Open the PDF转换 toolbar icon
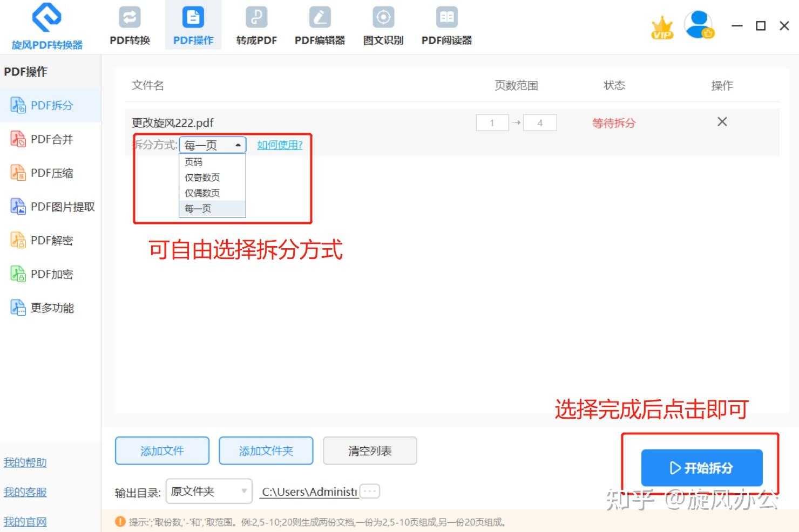 coord(130,17)
